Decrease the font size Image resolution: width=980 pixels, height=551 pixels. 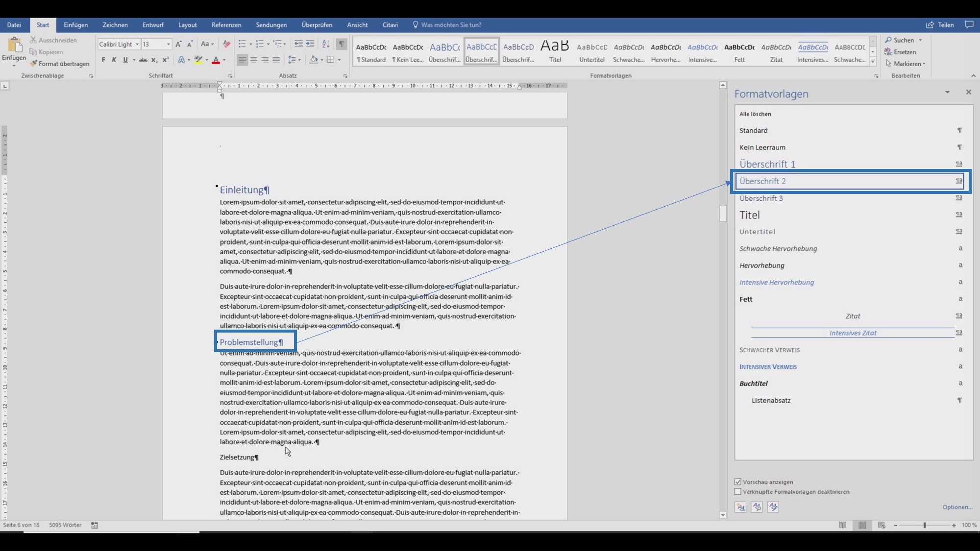point(190,44)
